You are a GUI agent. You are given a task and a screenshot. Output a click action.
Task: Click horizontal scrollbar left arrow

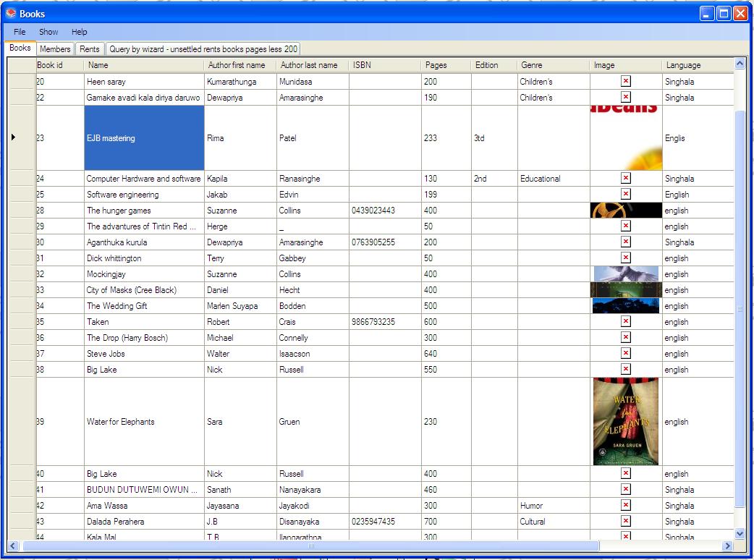coord(13,546)
